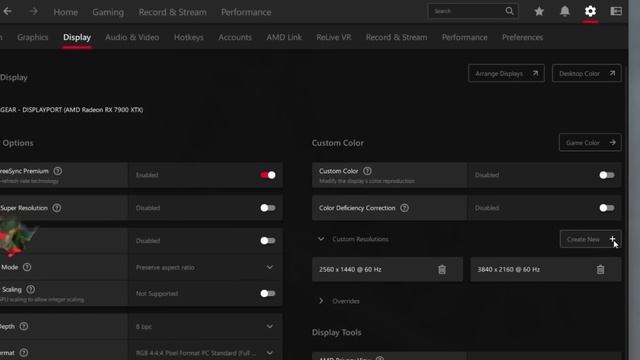Image resolution: width=640 pixels, height=360 pixels.
Task: Go forward with the right arrow
Action: (33, 11)
